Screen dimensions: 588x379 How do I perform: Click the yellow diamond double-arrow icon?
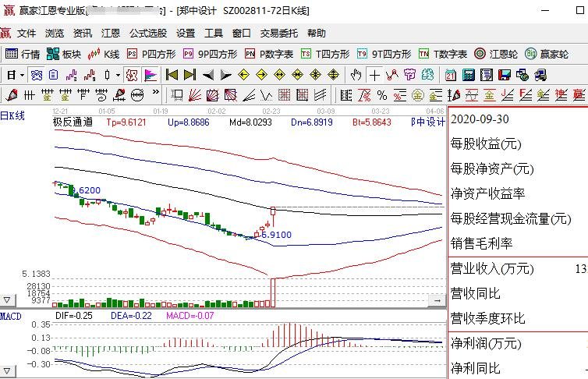280,75
